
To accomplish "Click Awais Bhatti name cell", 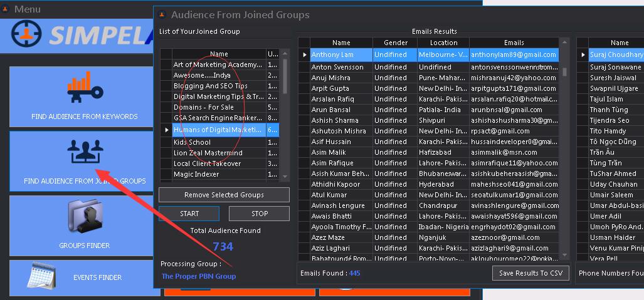I will (341, 216).
